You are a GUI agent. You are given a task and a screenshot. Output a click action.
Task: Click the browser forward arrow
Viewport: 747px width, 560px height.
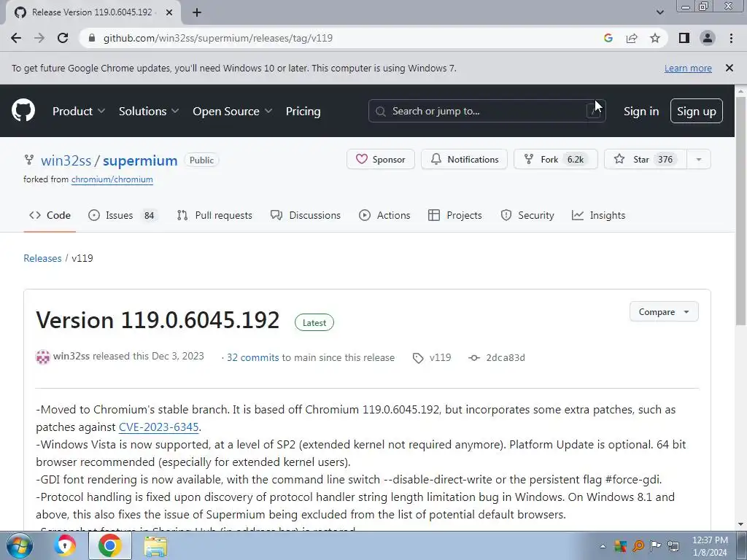39,38
